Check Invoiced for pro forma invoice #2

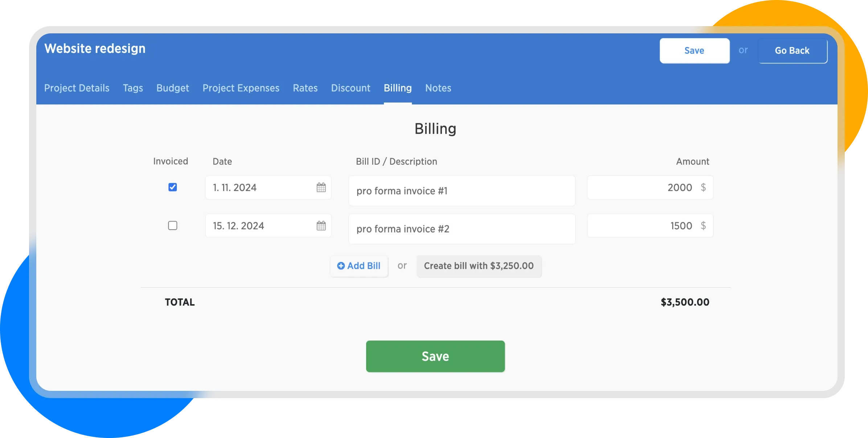point(173,226)
